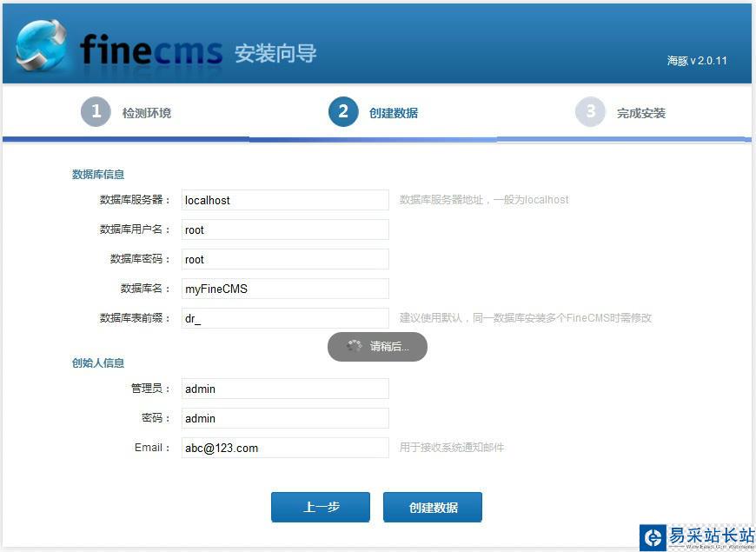Viewport: 756px width, 552px height.
Task: Click the loading spinner in 请稍后 indicator
Action: tap(354, 346)
